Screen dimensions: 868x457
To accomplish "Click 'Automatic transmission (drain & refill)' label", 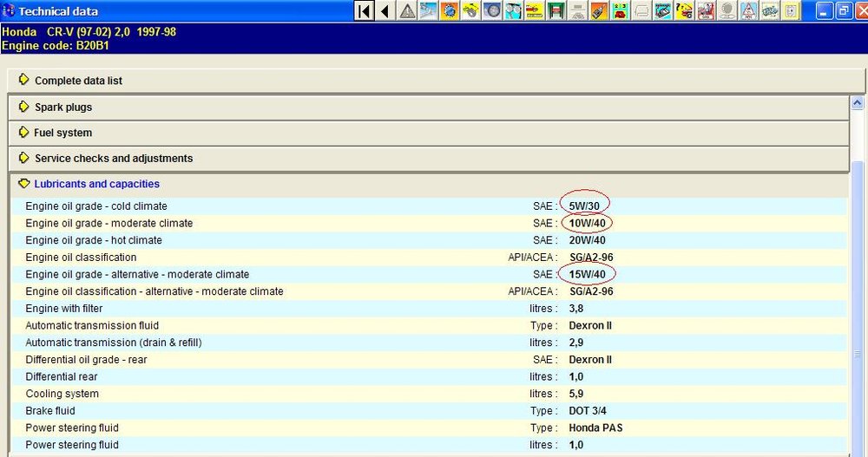I will click(114, 343).
